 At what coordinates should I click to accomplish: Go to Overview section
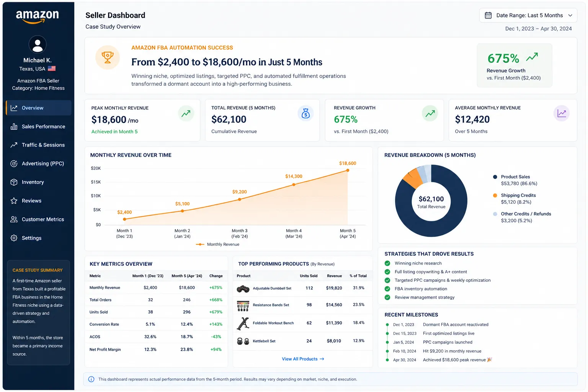point(39,108)
